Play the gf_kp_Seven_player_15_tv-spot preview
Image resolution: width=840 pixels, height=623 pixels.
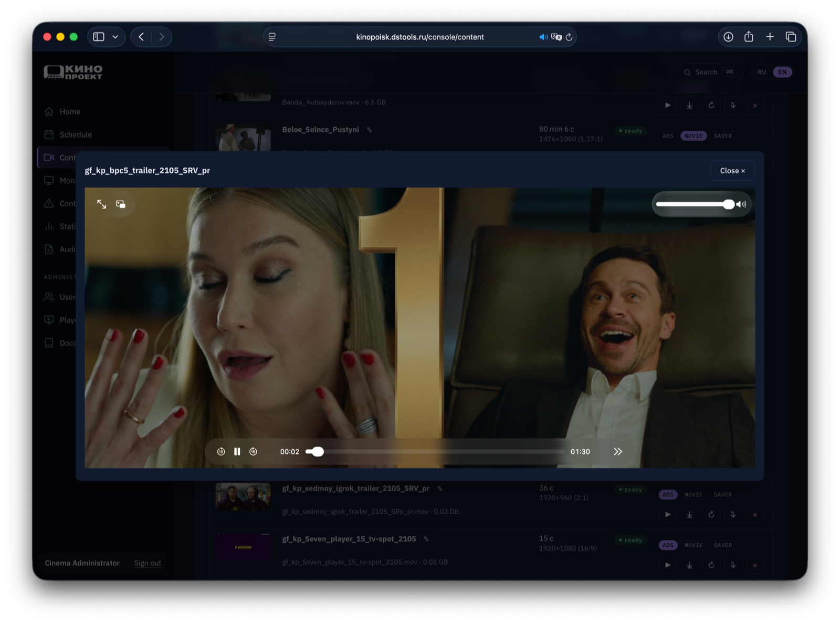pos(668,565)
